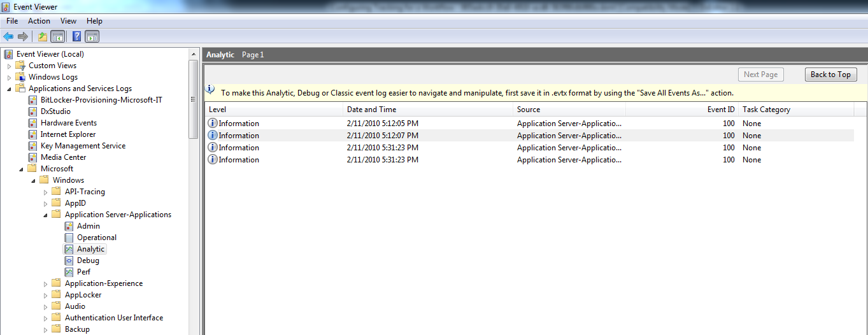
Task: Click the Windows Logs folder icon
Action: [20, 77]
